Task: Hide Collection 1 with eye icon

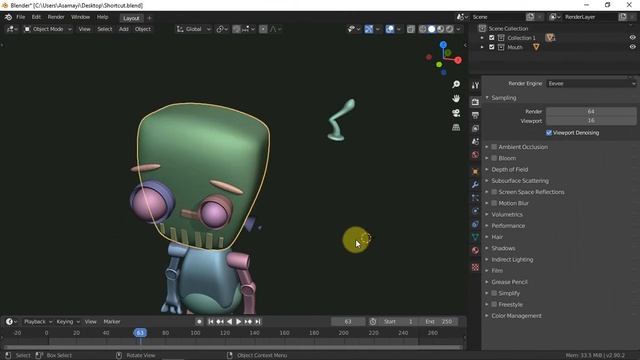Action: (x=632, y=38)
